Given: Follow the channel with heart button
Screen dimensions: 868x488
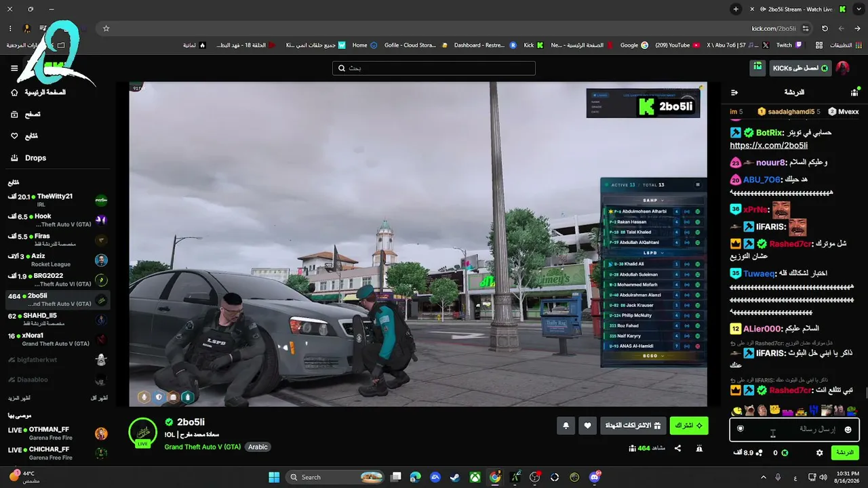Looking at the screenshot, I should [588, 426].
